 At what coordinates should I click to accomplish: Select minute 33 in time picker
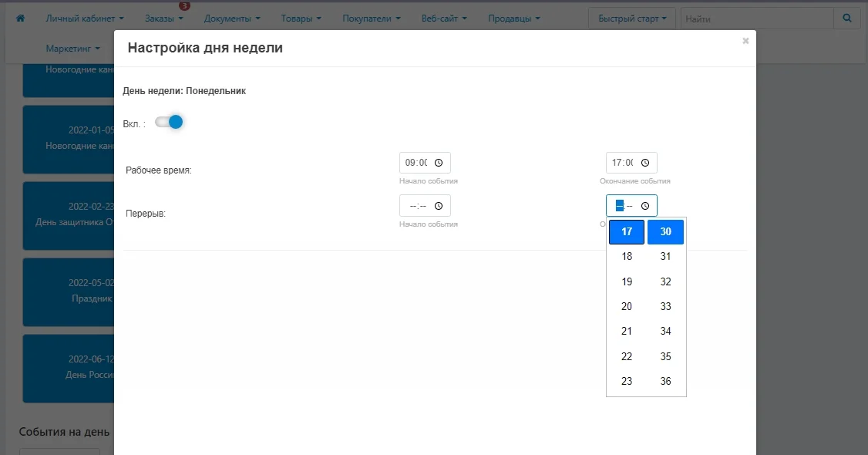pyautogui.click(x=665, y=307)
